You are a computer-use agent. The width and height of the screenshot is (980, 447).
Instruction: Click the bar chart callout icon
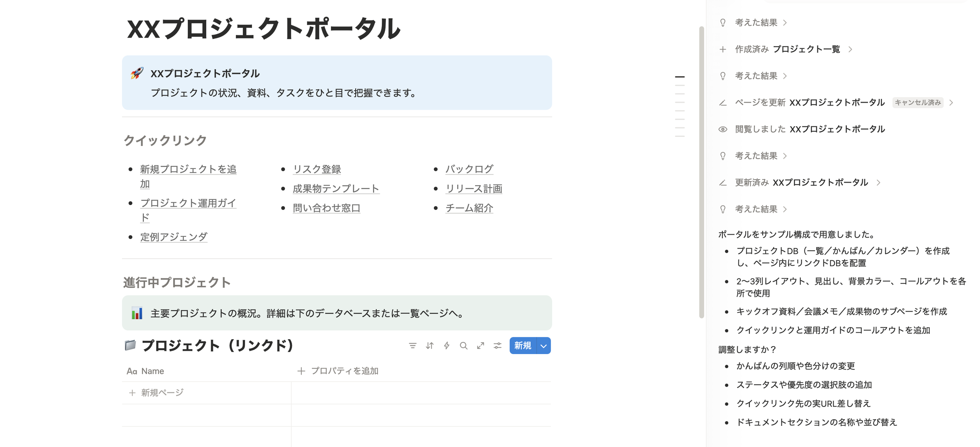(x=137, y=313)
